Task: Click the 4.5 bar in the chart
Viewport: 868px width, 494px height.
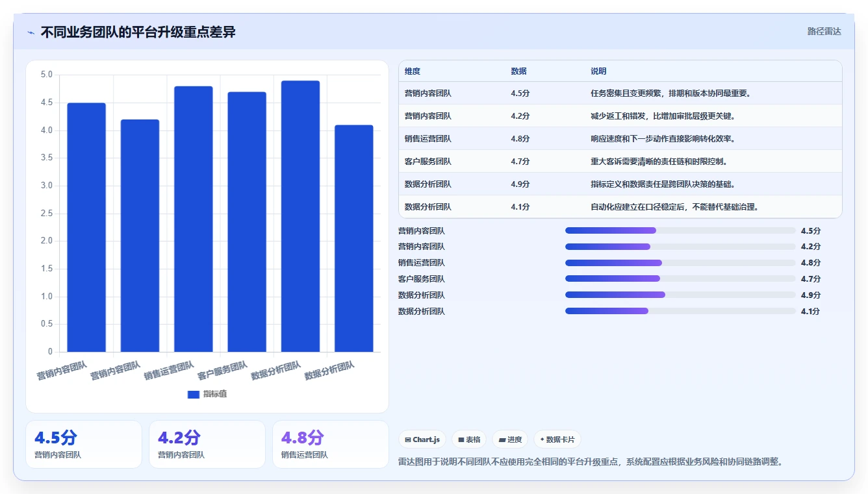Action: (86, 227)
